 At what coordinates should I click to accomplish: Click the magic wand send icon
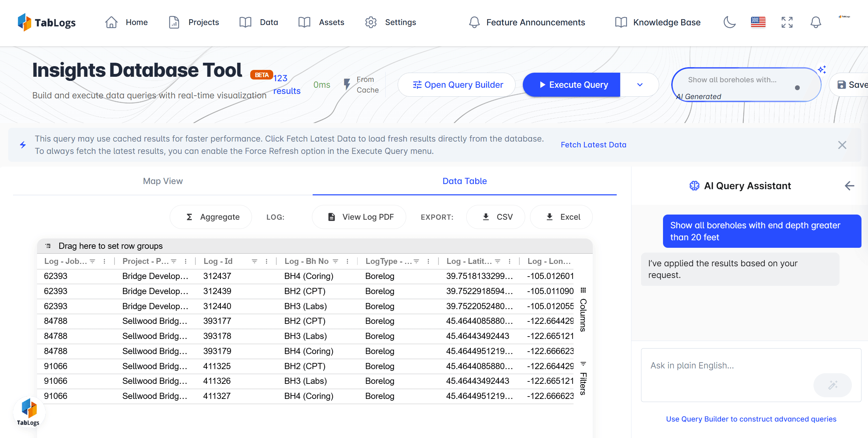coord(832,385)
